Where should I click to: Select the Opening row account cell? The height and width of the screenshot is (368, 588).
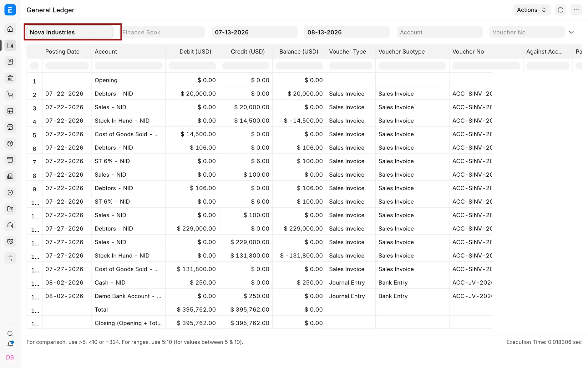click(129, 80)
